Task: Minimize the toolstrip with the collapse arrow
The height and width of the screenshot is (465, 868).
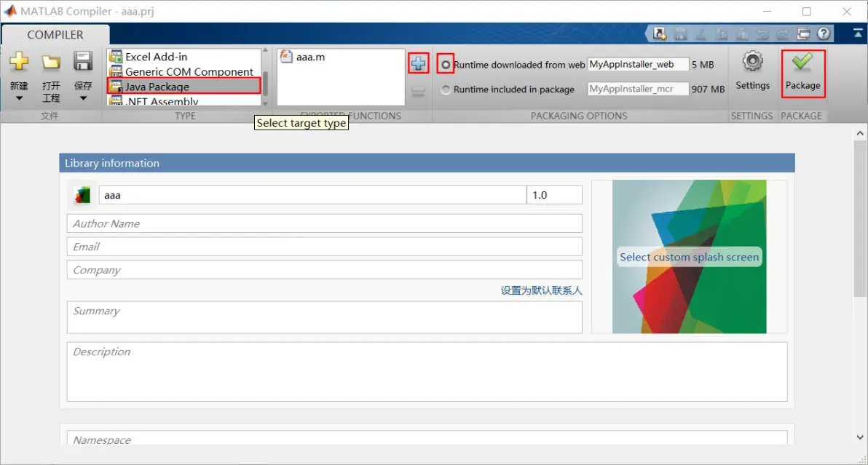Action: point(858,33)
